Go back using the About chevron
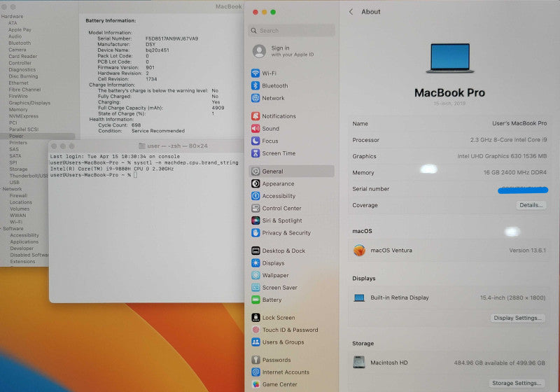 coord(351,12)
